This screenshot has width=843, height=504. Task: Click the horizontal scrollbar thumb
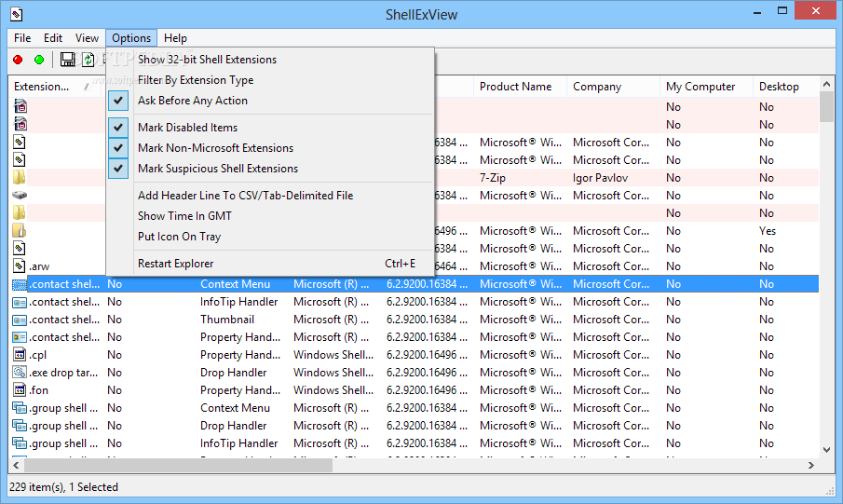pyautogui.click(x=178, y=465)
